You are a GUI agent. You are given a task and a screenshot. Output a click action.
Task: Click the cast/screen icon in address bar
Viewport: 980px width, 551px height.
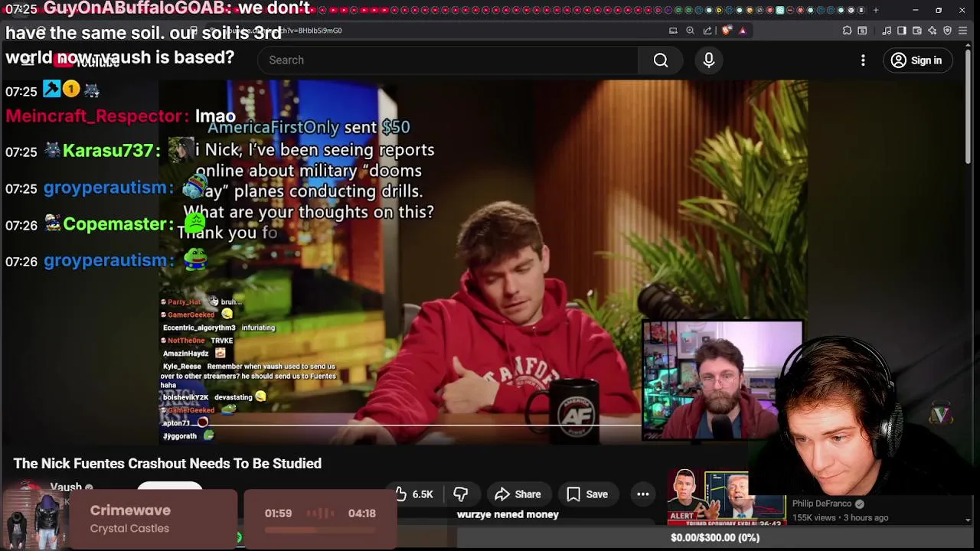(x=673, y=31)
